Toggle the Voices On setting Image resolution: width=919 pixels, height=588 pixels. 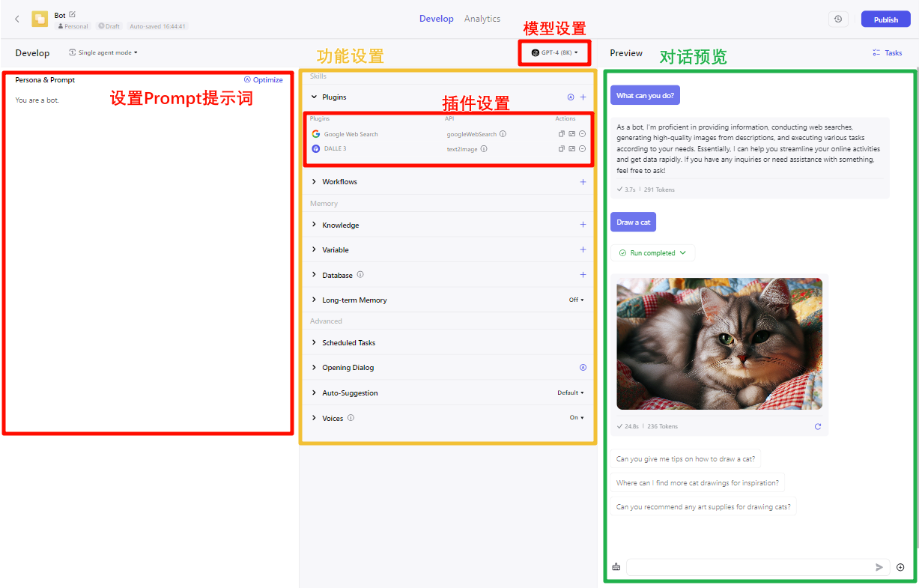pyautogui.click(x=577, y=418)
